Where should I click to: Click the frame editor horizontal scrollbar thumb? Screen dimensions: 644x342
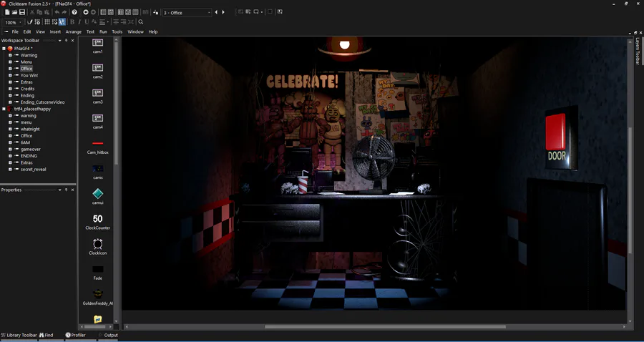pyautogui.click(x=385, y=327)
